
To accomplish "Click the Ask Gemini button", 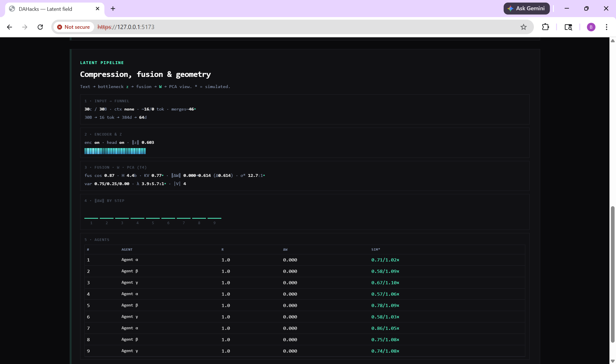I will pyautogui.click(x=526, y=9).
